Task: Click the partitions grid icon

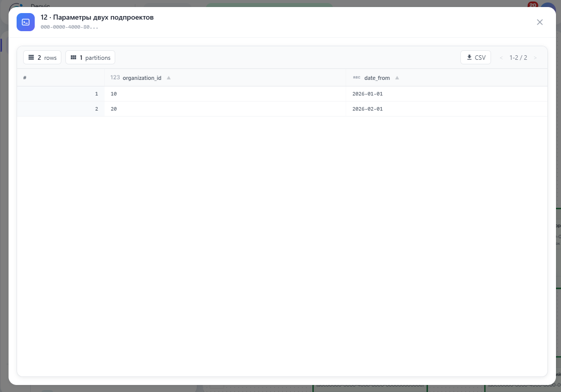Action: coord(73,57)
